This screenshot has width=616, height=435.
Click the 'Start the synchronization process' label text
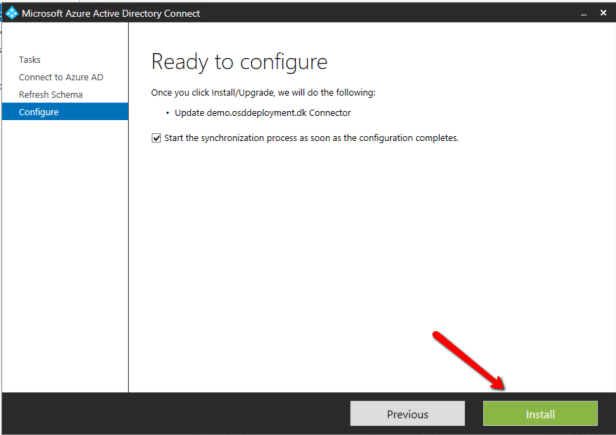coord(310,138)
